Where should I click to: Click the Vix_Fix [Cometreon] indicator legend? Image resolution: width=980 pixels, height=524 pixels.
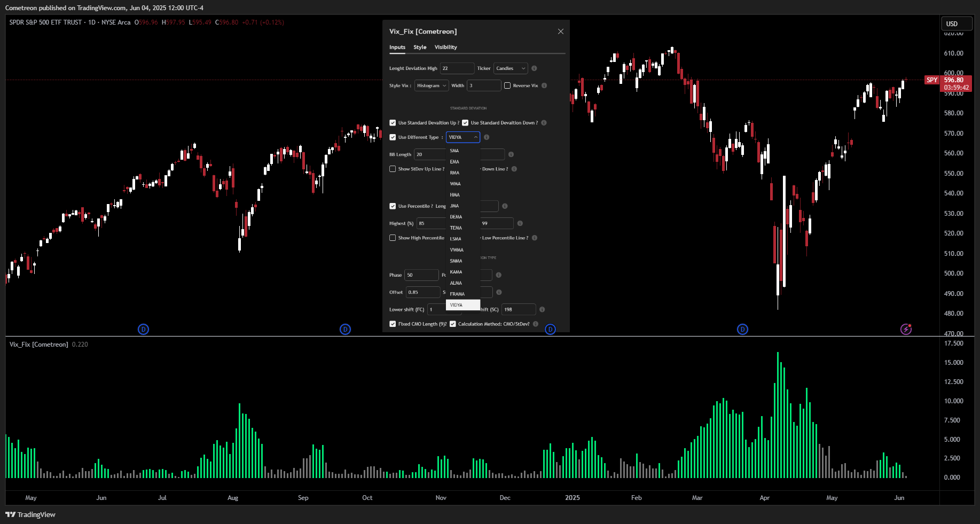pyautogui.click(x=39, y=345)
